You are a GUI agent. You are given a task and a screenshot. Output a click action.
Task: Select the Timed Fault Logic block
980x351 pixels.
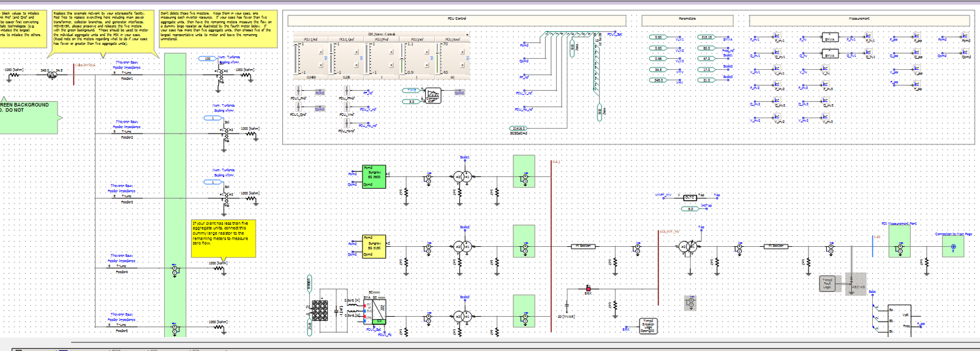[x=827, y=284]
